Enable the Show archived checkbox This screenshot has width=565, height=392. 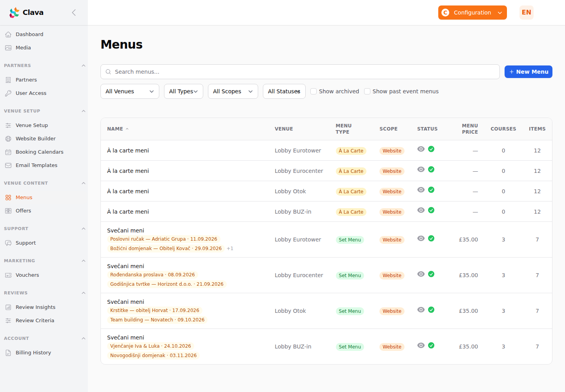point(313,91)
